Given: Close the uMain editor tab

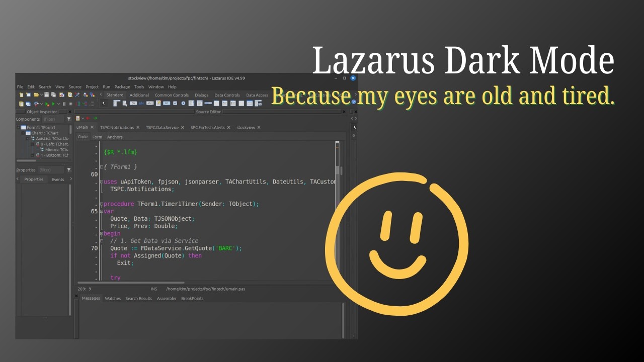Looking at the screenshot, I should [x=92, y=128].
